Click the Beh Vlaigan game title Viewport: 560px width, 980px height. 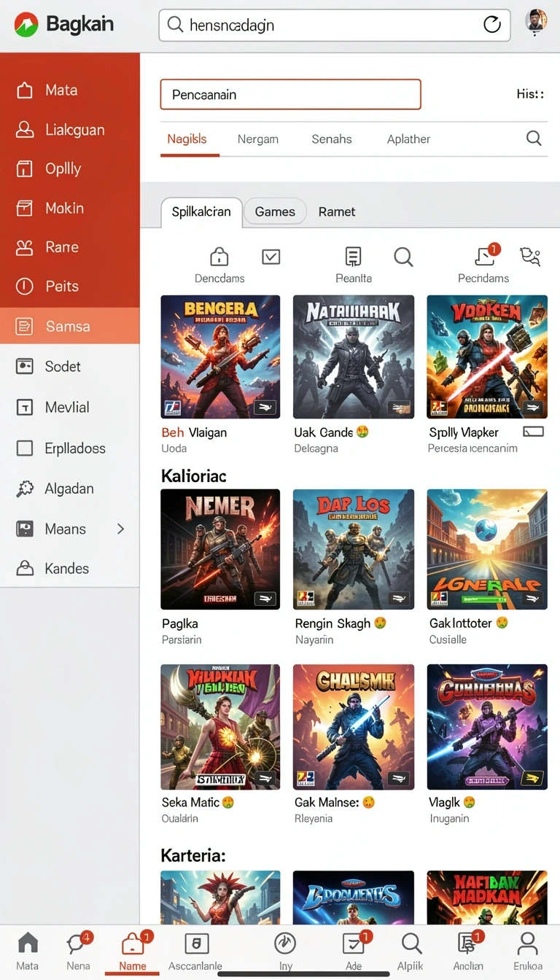pos(194,432)
